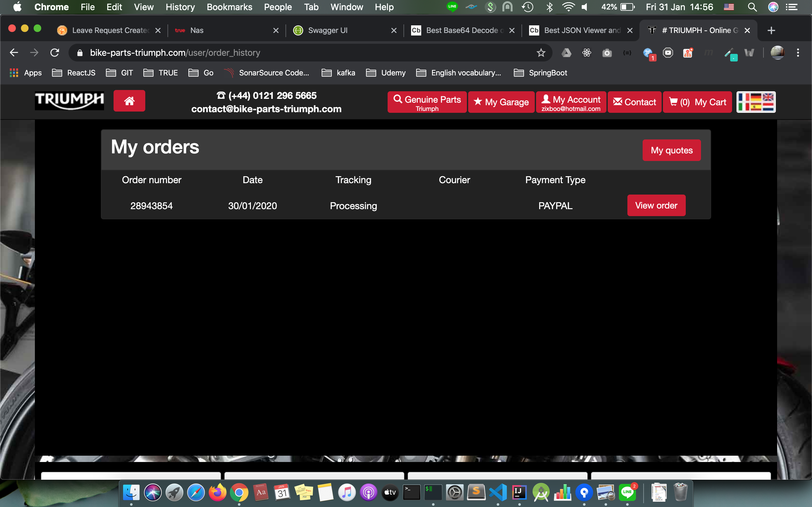Viewport: 812px width, 507px height.
Task: Click the Triumph logo
Action: 69,100
